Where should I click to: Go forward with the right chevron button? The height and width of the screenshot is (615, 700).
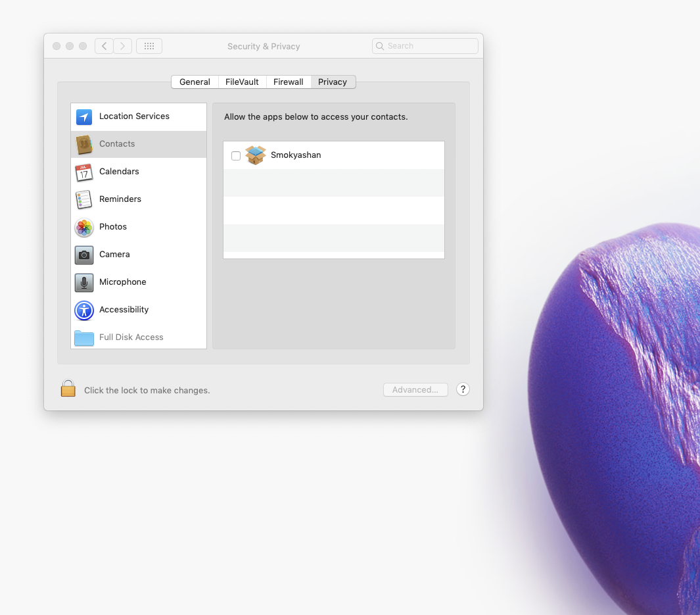click(123, 46)
